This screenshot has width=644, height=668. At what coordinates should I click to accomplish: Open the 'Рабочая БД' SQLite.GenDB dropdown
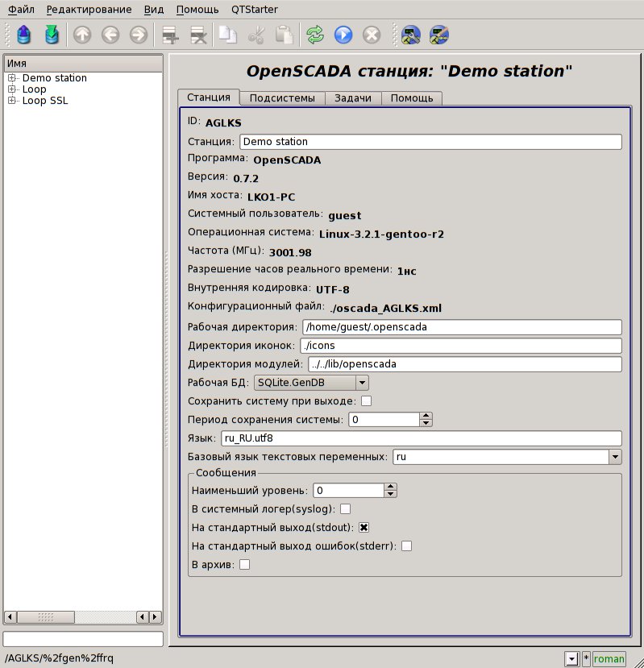[x=311, y=383]
